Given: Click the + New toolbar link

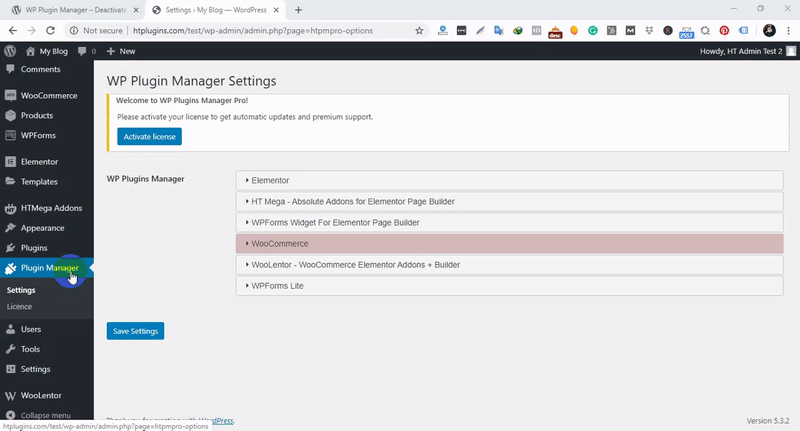Looking at the screenshot, I should tap(120, 51).
